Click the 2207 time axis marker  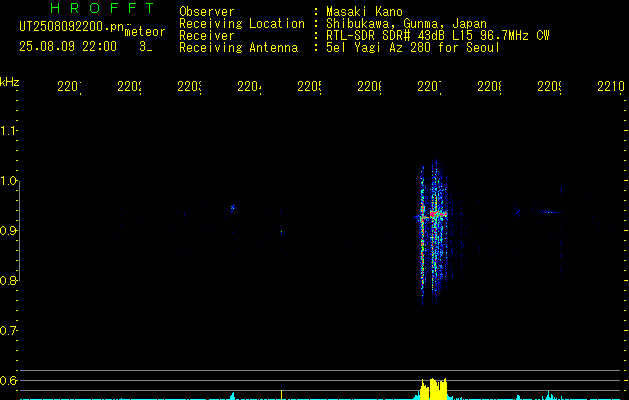coord(429,87)
